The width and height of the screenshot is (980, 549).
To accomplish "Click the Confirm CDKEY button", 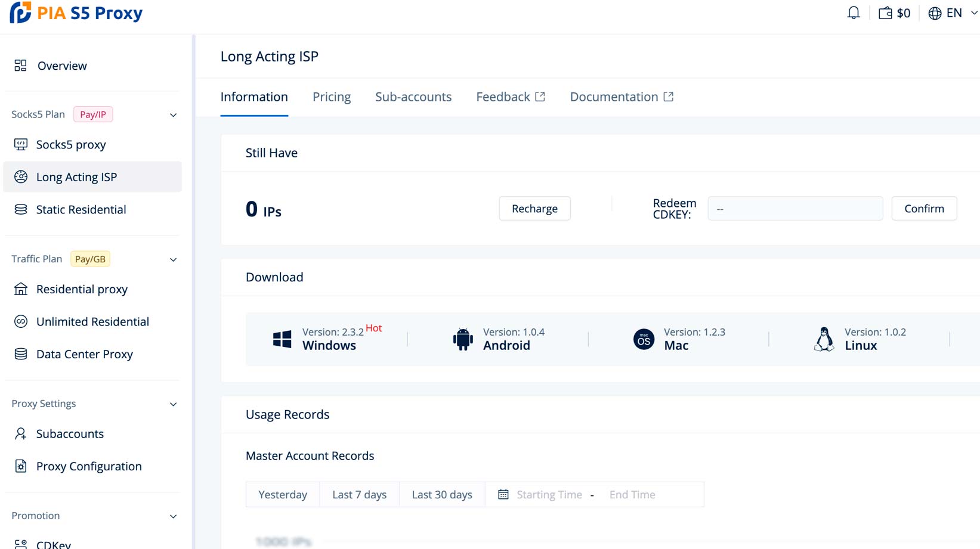I will click(924, 209).
